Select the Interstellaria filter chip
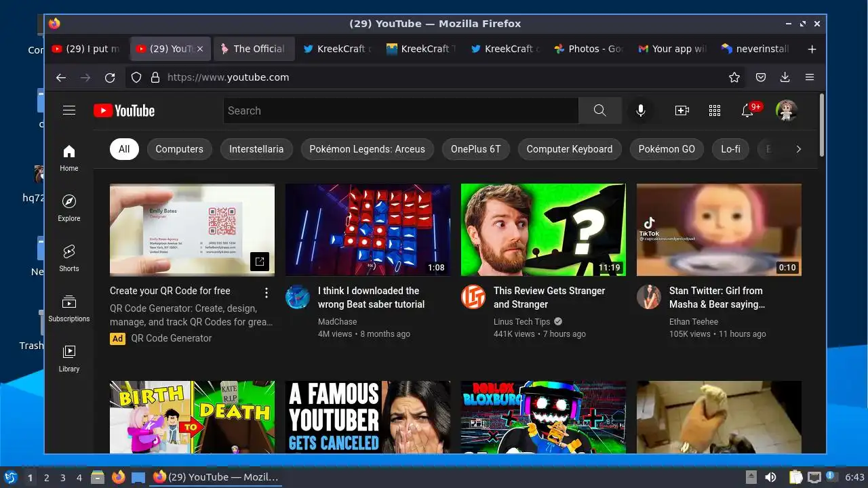The width and height of the screenshot is (868, 488). (256, 149)
